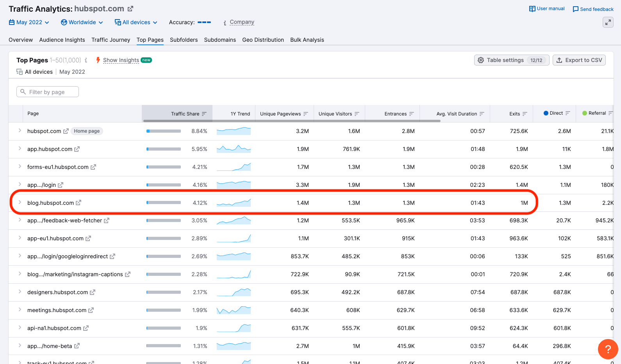This screenshot has width=621, height=364.
Task: Click the blue Direct legend dot
Action: point(546,113)
